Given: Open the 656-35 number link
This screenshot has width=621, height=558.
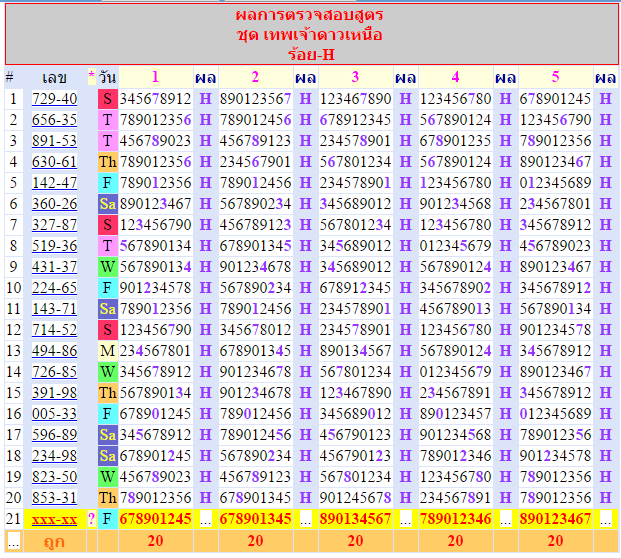Looking at the screenshot, I should (54, 120).
